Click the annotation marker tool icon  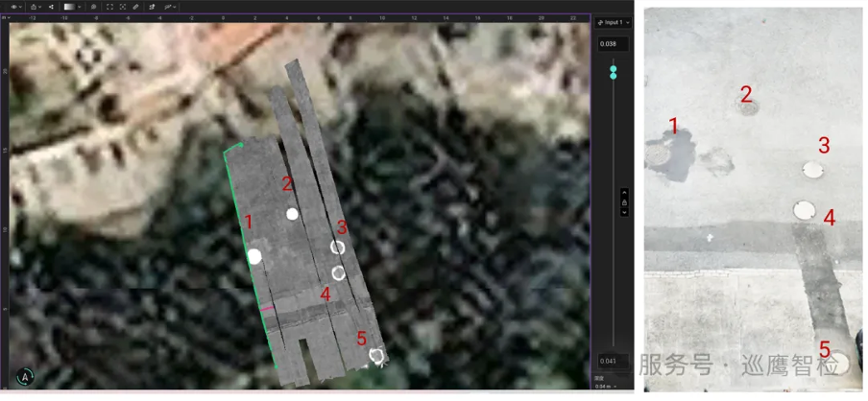[152, 6]
